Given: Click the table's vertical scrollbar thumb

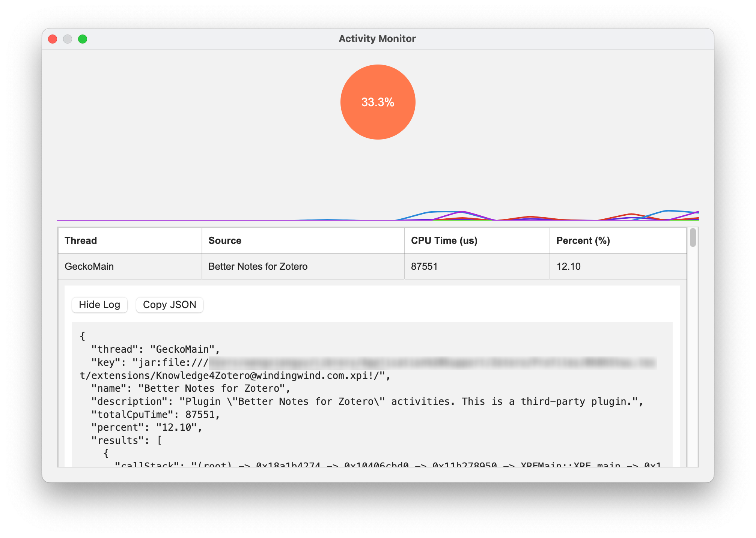Looking at the screenshot, I should (693, 238).
